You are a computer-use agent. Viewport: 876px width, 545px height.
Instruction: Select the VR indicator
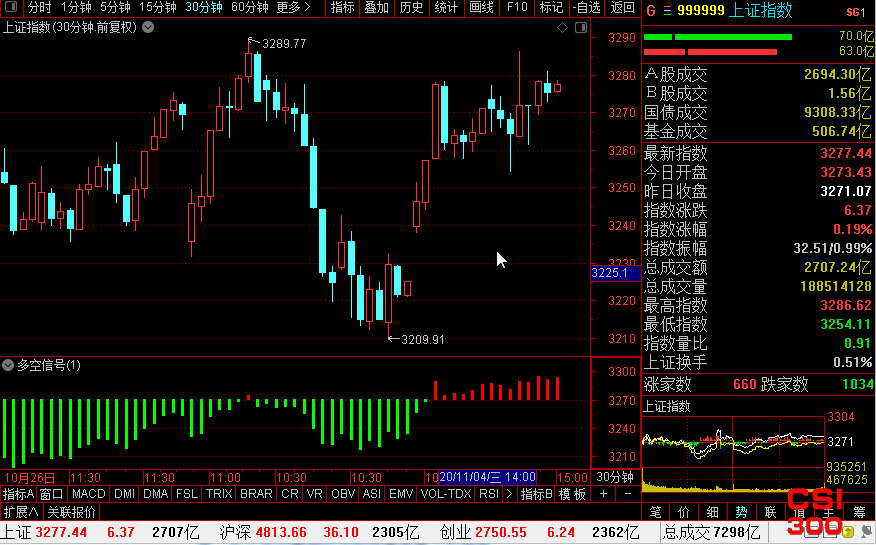click(x=315, y=494)
